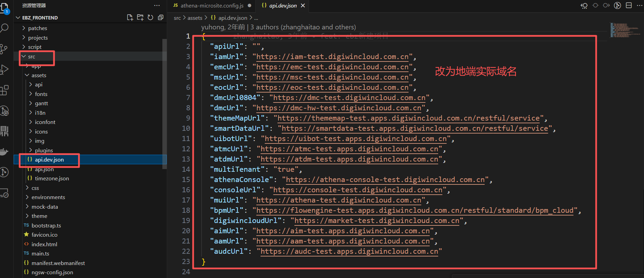644x278 pixels.
Task: Open the Extensions view
Action: pos(4,91)
